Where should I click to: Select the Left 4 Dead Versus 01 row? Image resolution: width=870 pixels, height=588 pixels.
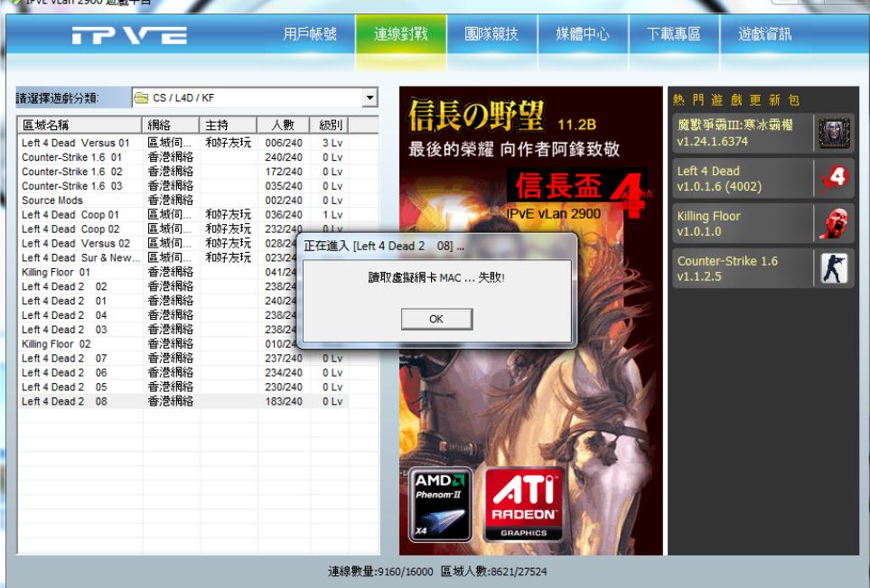[x=183, y=143]
